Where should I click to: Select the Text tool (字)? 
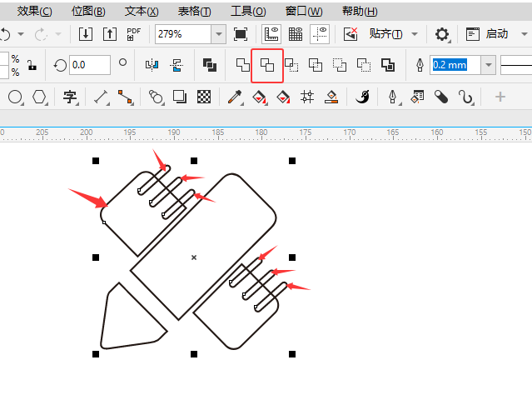click(x=70, y=97)
